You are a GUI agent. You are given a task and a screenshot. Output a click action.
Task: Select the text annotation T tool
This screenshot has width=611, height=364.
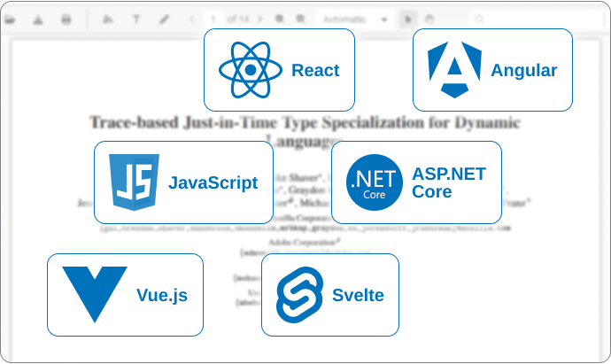136,19
